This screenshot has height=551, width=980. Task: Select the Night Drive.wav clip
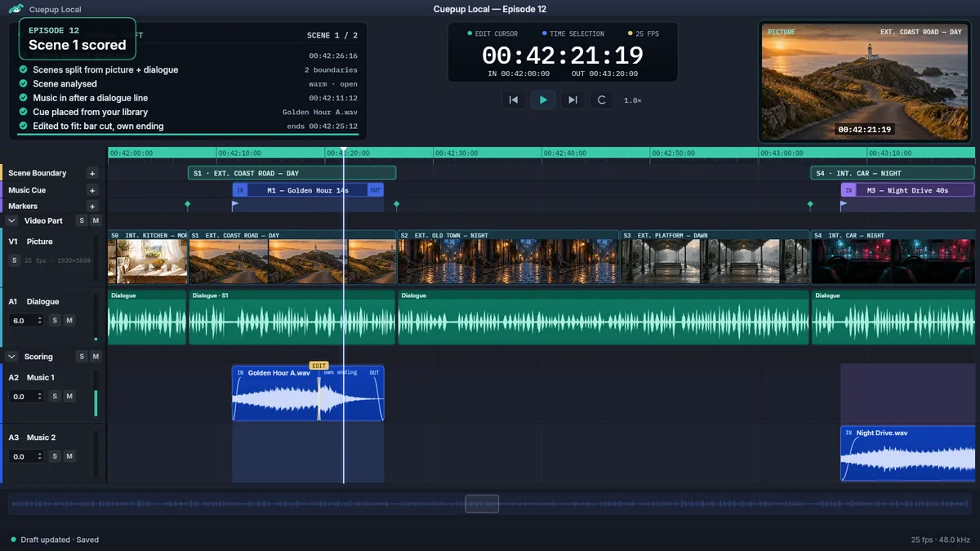coord(908,453)
